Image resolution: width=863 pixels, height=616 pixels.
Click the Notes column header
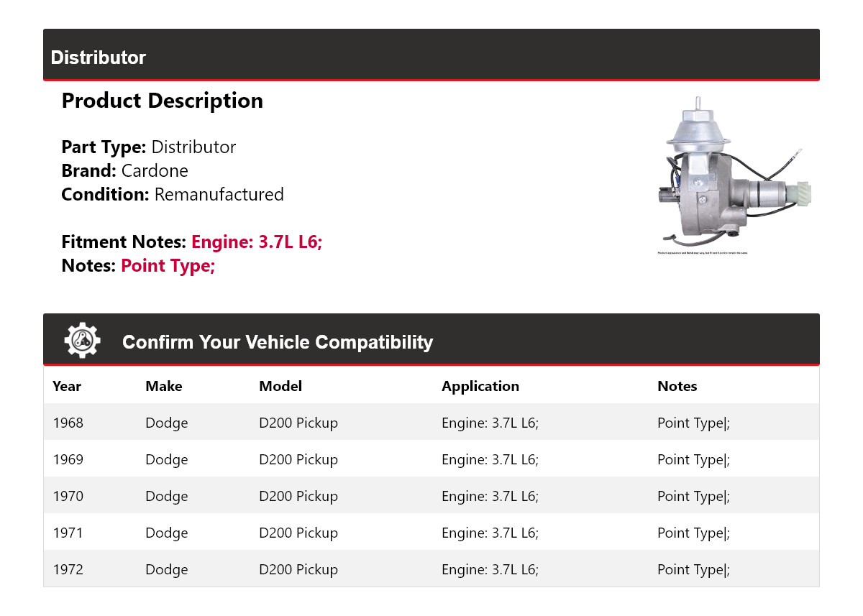click(x=677, y=386)
